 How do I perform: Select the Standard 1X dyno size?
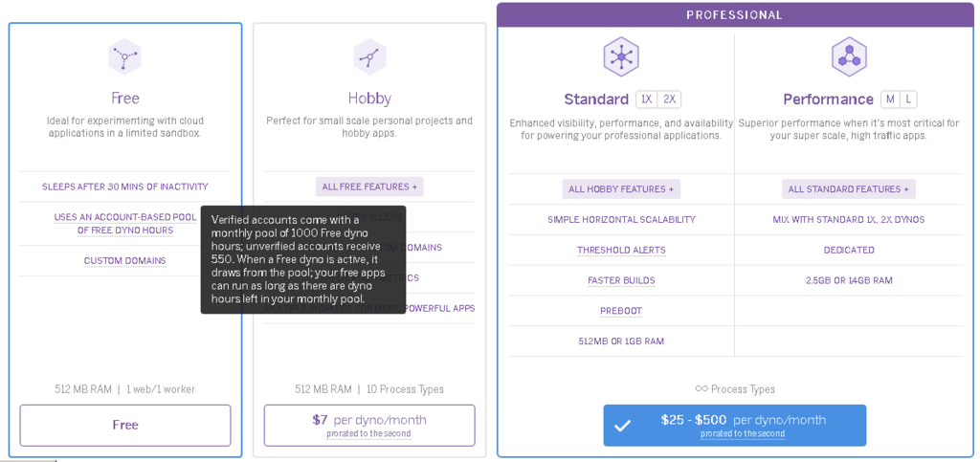coord(646,99)
